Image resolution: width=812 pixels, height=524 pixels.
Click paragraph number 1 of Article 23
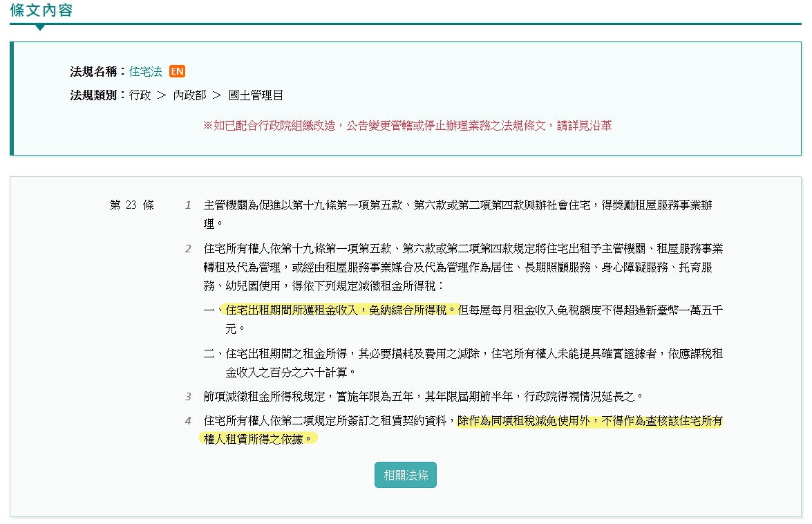coord(187,205)
